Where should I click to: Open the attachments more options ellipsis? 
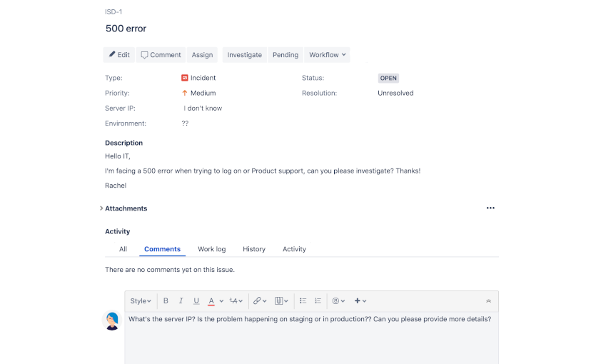(490, 208)
